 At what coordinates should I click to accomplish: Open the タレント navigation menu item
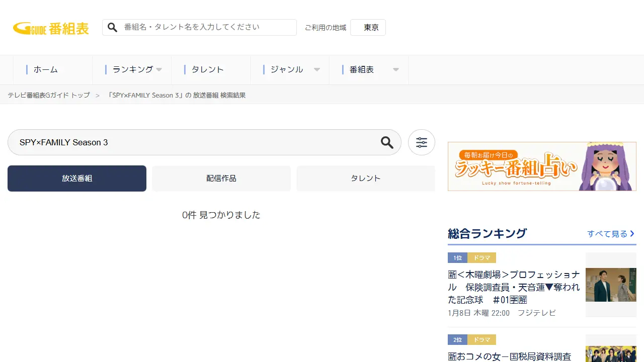(x=207, y=70)
